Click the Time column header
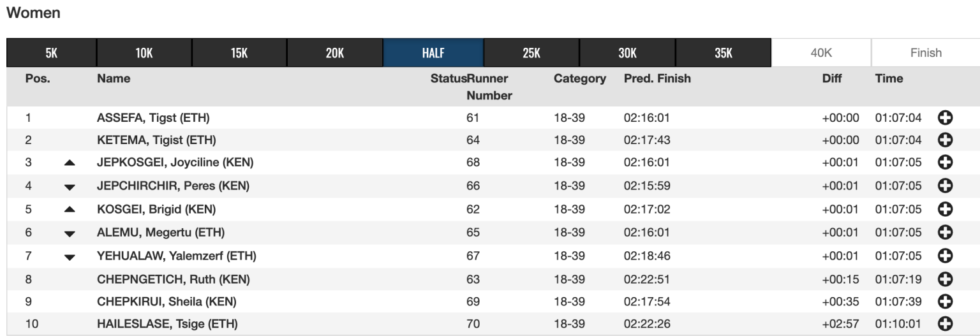Screen dimensions: 980x336 coord(889,79)
